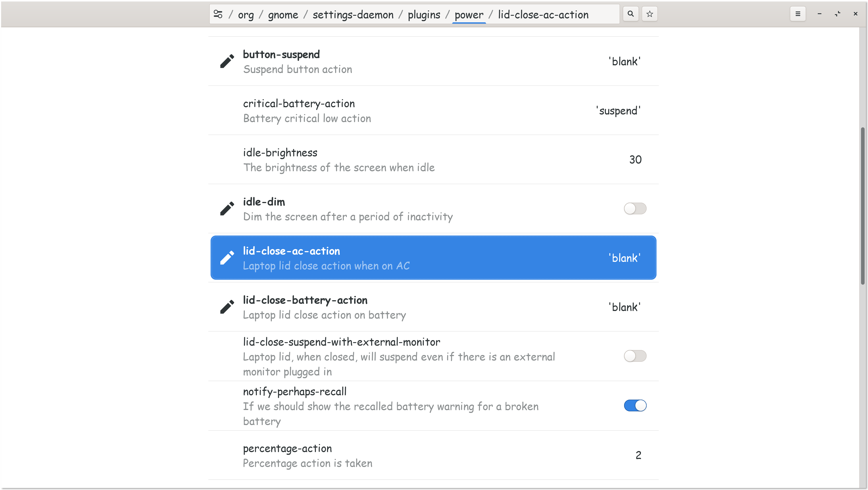
Task: Click pencil icon beside idle-dim
Action: (227, 209)
